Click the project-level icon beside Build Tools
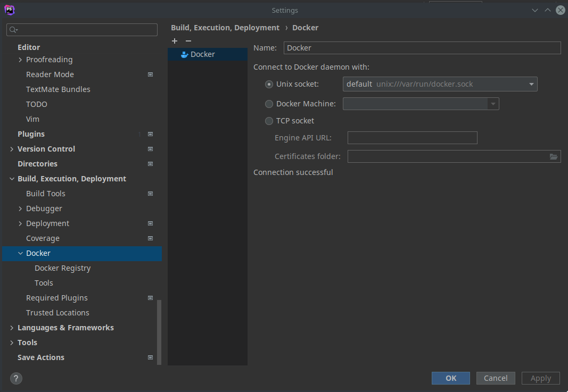This screenshot has height=392, width=568. (x=150, y=194)
